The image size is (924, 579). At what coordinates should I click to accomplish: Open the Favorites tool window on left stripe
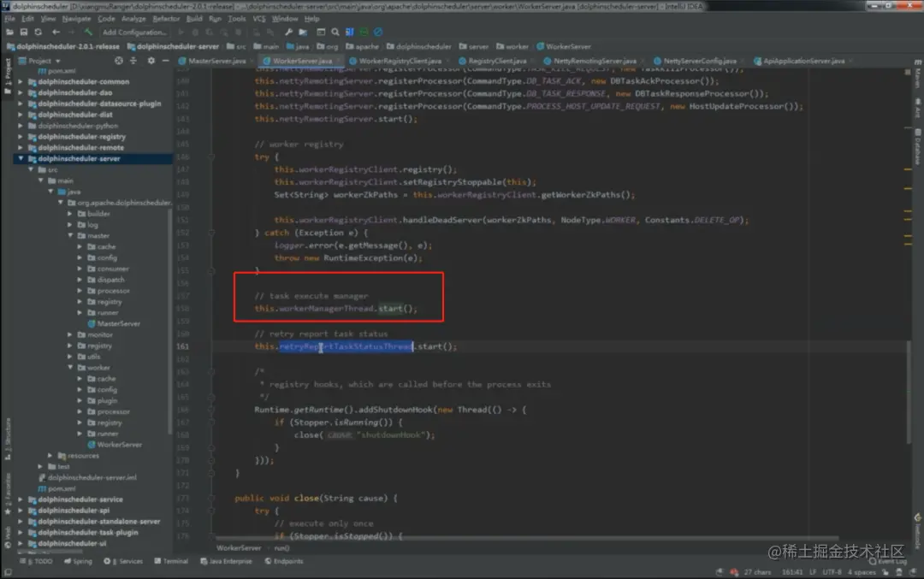(8, 493)
